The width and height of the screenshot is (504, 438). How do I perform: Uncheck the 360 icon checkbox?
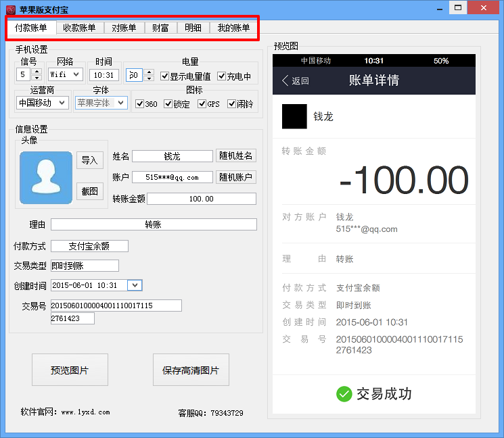pos(139,103)
